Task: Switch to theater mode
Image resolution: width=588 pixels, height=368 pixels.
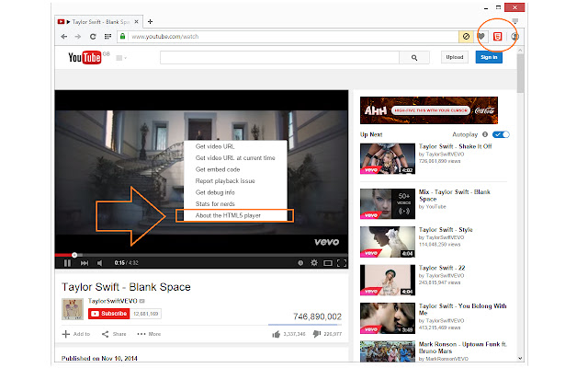Action: [328, 263]
